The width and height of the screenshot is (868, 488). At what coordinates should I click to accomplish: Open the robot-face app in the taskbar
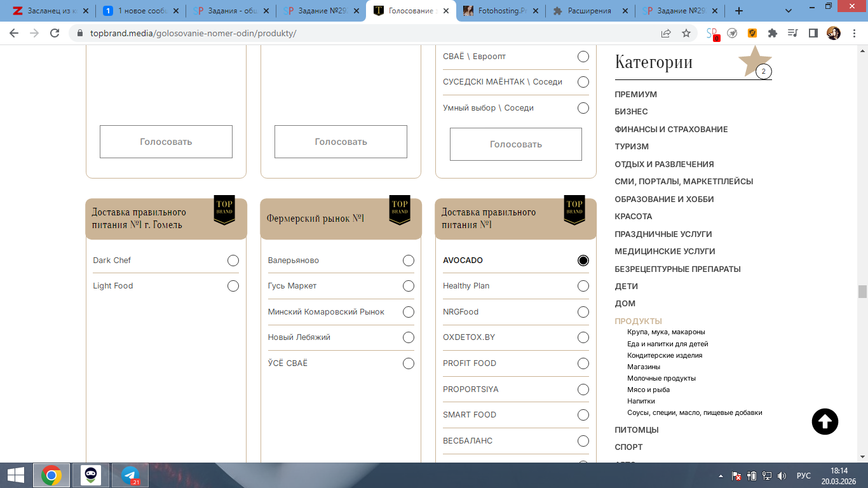point(90,475)
